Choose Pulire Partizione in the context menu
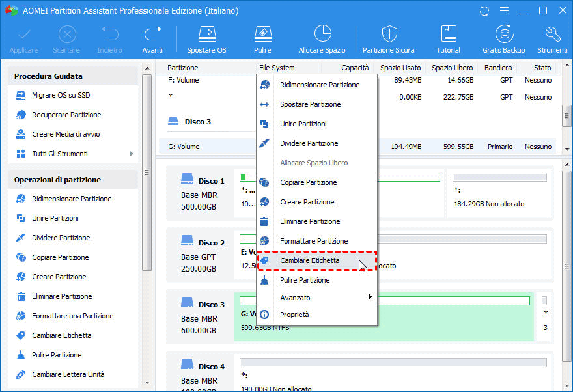 tap(317, 280)
